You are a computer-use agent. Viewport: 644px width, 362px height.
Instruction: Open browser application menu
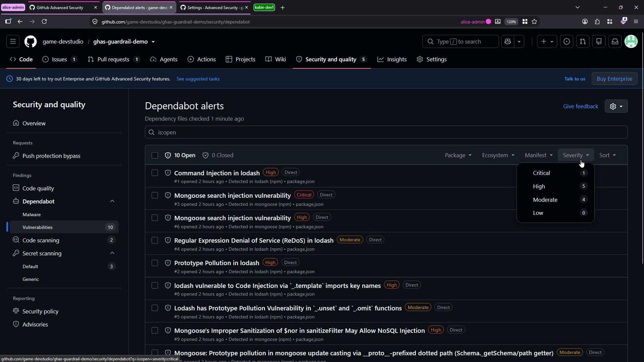[636, 21]
